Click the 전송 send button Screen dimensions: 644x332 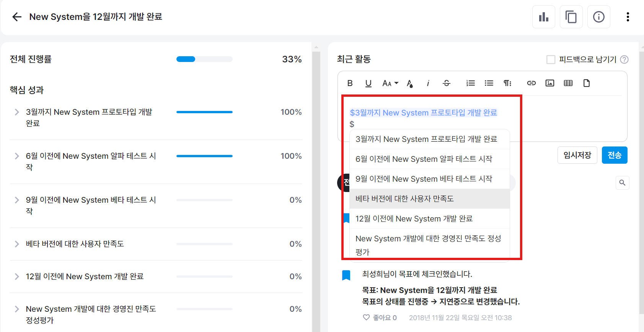pos(614,155)
